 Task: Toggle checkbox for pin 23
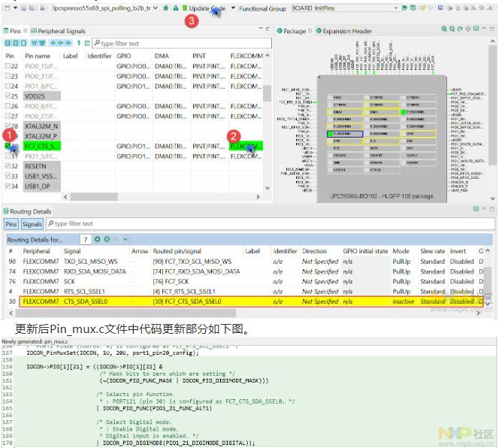(8, 76)
